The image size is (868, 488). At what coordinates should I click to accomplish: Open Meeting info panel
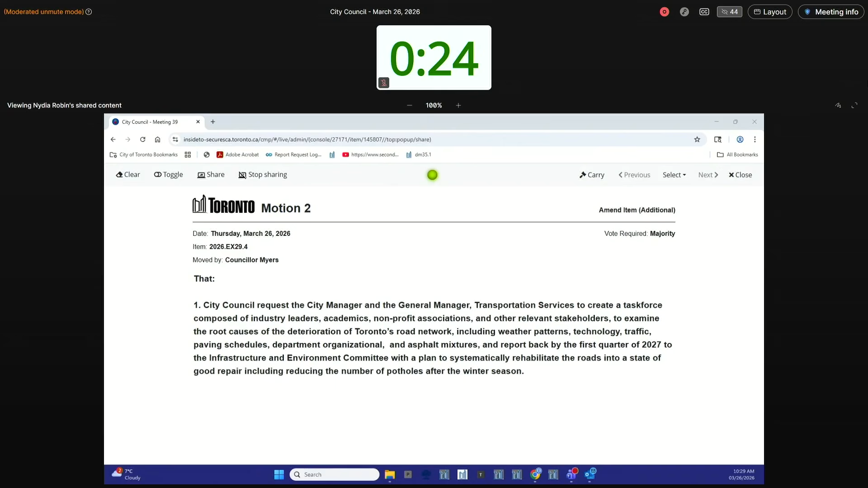[831, 12]
